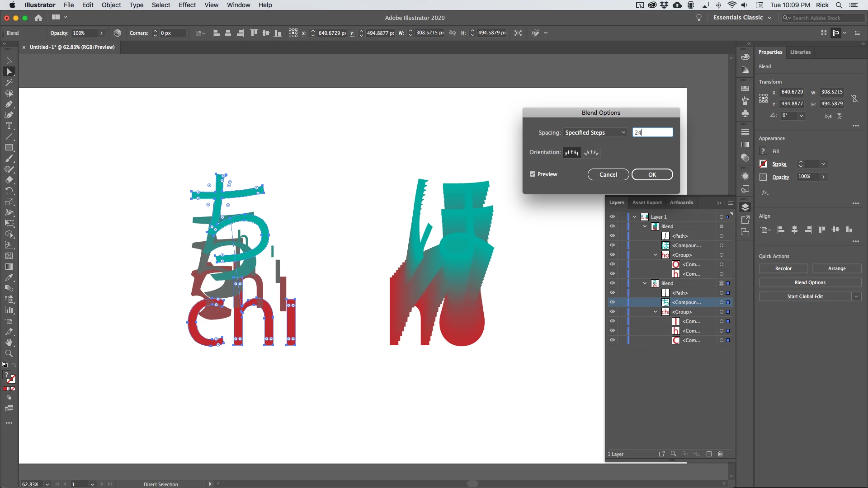Image resolution: width=868 pixels, height=488 pixels.
Task: Toggle visibility of selected Compound path row
Action: [612, 302]
